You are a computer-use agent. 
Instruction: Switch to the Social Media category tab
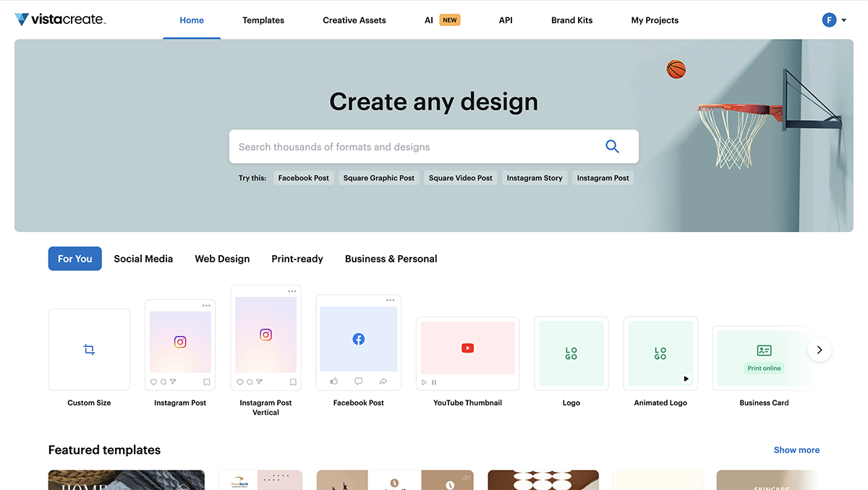[142, 258]
